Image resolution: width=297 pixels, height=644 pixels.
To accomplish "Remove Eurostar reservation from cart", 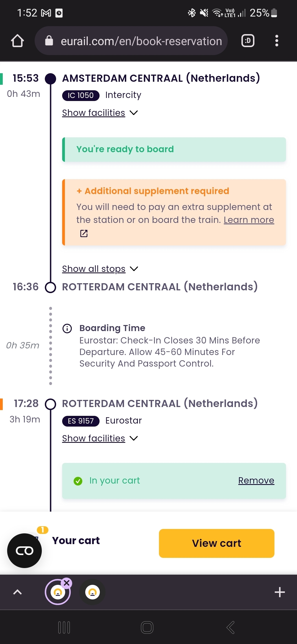I will [x=256, y=481].
